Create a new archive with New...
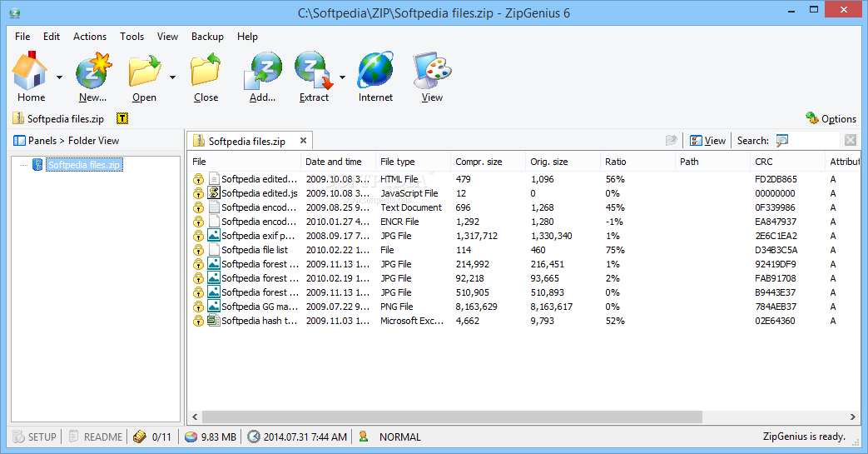Image resolution: width=868 pixels, height=454 pixels. tap(93, 77)
